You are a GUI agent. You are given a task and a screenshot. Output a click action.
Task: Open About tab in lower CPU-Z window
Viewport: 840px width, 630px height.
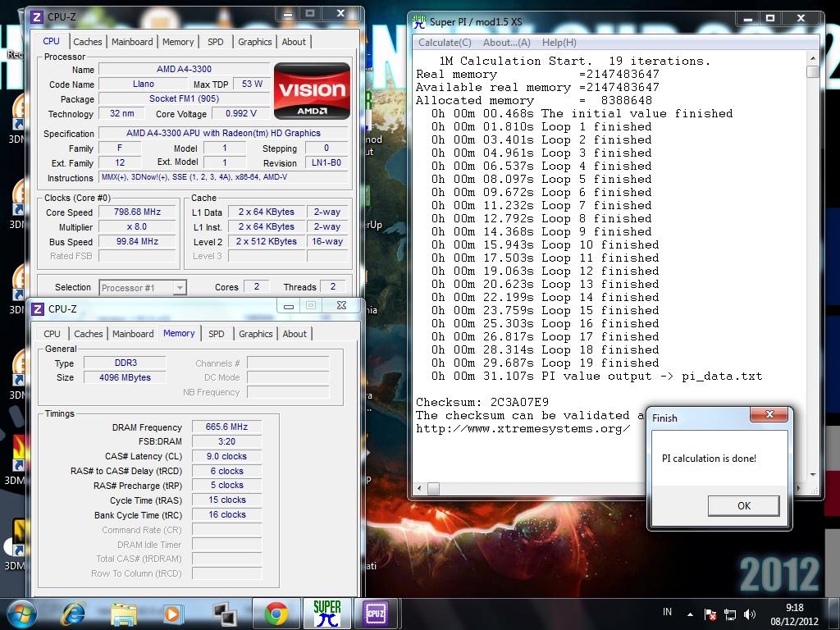coord(294,334)
